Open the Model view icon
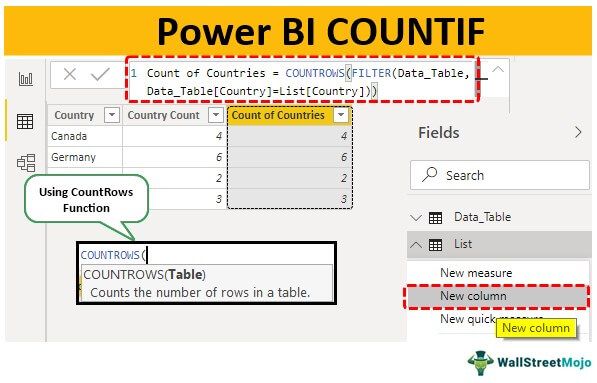597x383 pixels. [x=26, y=163]
